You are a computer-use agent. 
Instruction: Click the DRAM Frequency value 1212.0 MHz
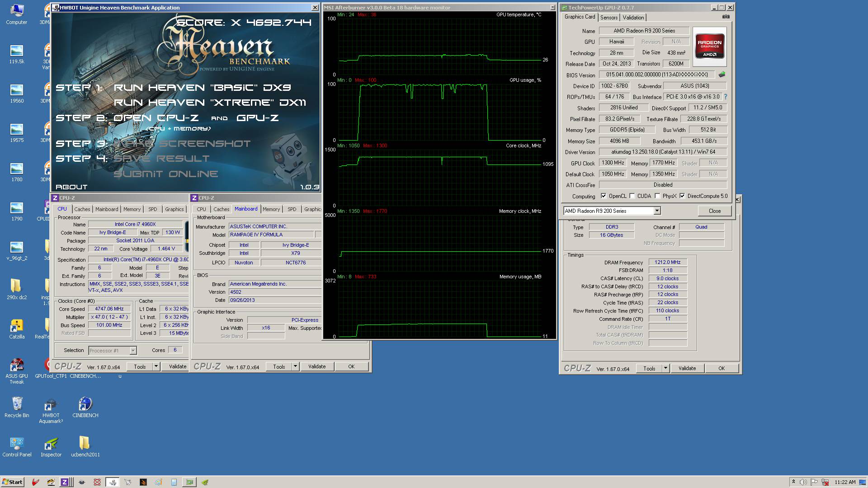[x=668, y=262]
